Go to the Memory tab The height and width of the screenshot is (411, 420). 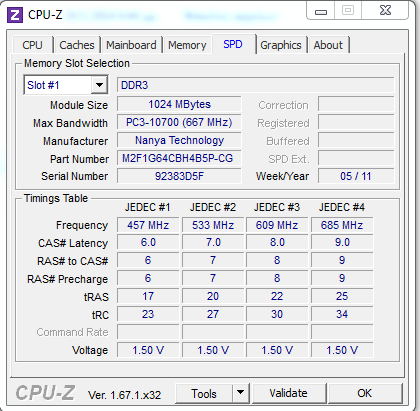click(187, 45)
